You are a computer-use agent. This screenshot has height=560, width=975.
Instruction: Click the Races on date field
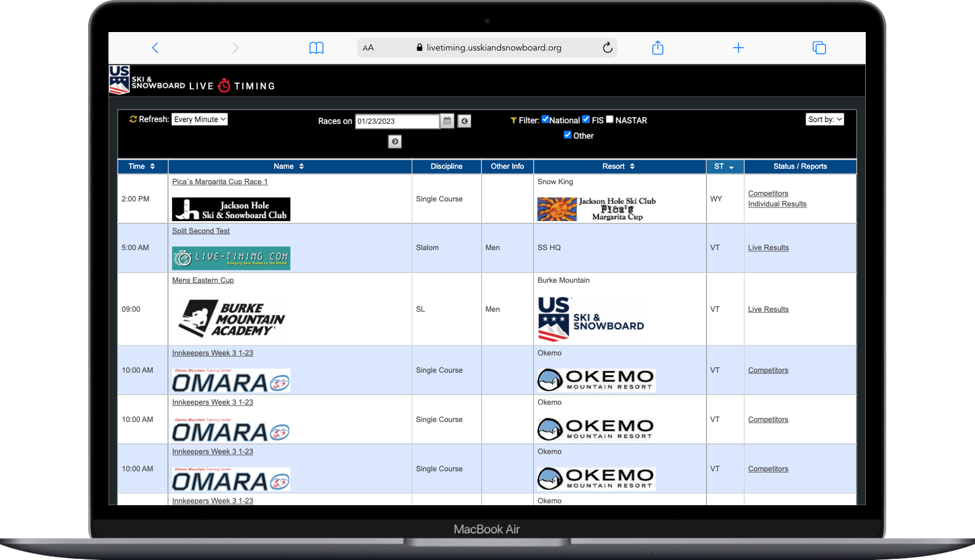(397, 121)
